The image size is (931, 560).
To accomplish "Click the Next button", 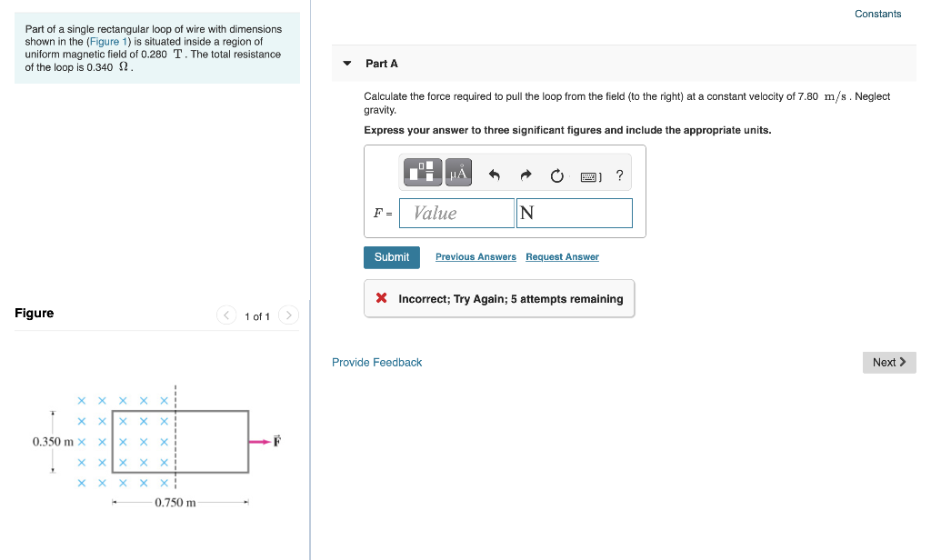I will (888, 362).
